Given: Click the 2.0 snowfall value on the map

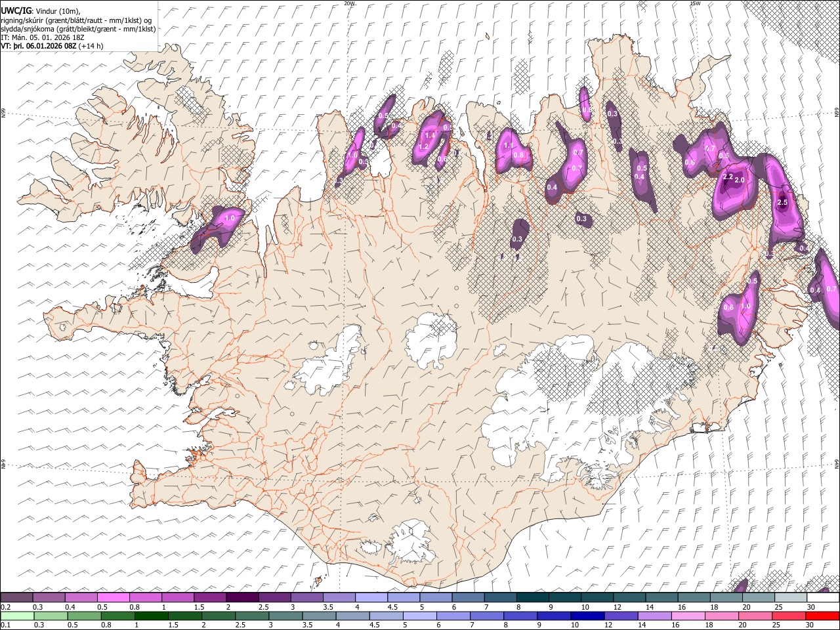Looking at the screenshot, I should pos(740,180).
